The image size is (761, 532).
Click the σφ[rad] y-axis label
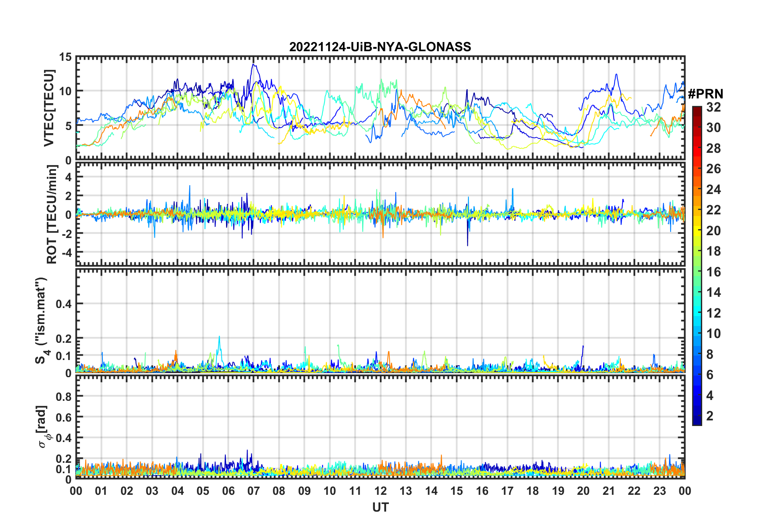pyautogui.click(x=44, y=426)
